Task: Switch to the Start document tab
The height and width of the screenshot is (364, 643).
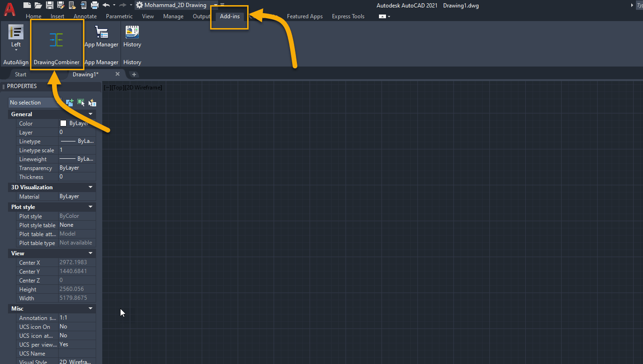Action: [x=21, y=74]
